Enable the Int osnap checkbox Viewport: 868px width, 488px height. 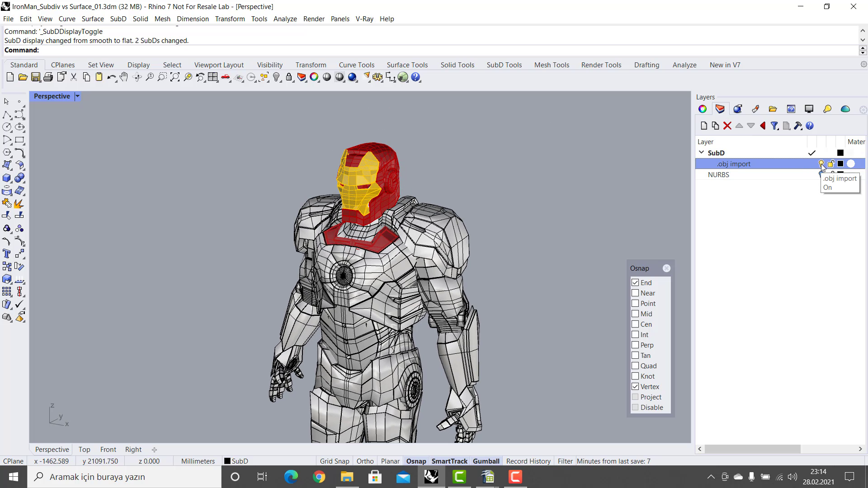pyautogui.click(x=635, y=335)
